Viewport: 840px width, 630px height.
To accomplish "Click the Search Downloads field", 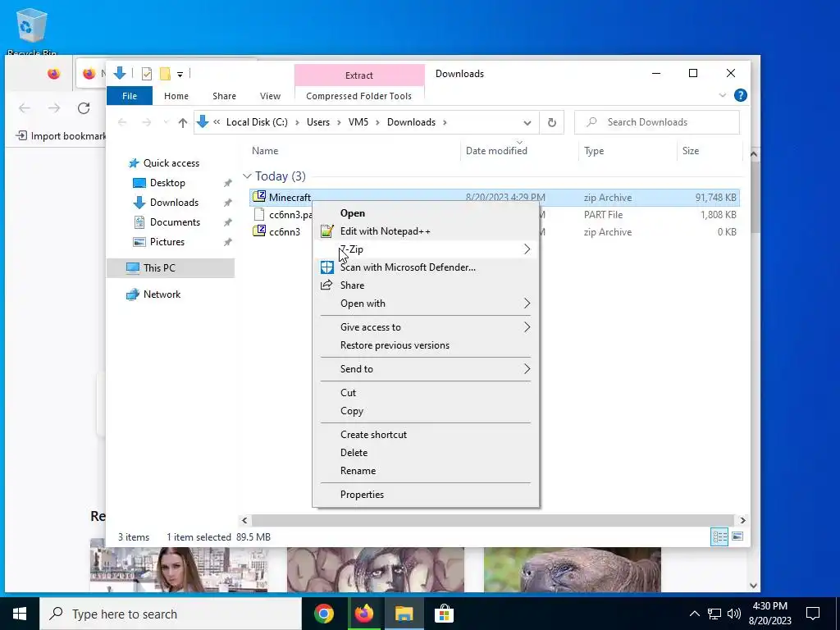I will pos(657,122).
